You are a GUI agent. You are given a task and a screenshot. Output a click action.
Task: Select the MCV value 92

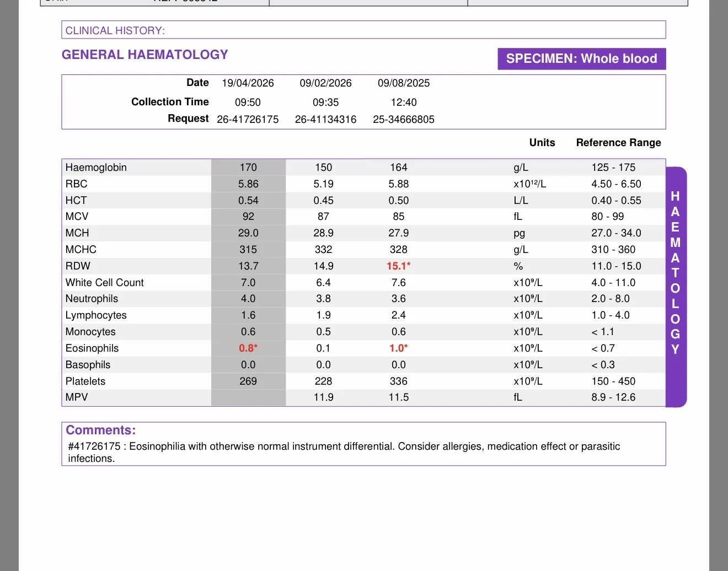pyautogui.click(x=248, y=217)
